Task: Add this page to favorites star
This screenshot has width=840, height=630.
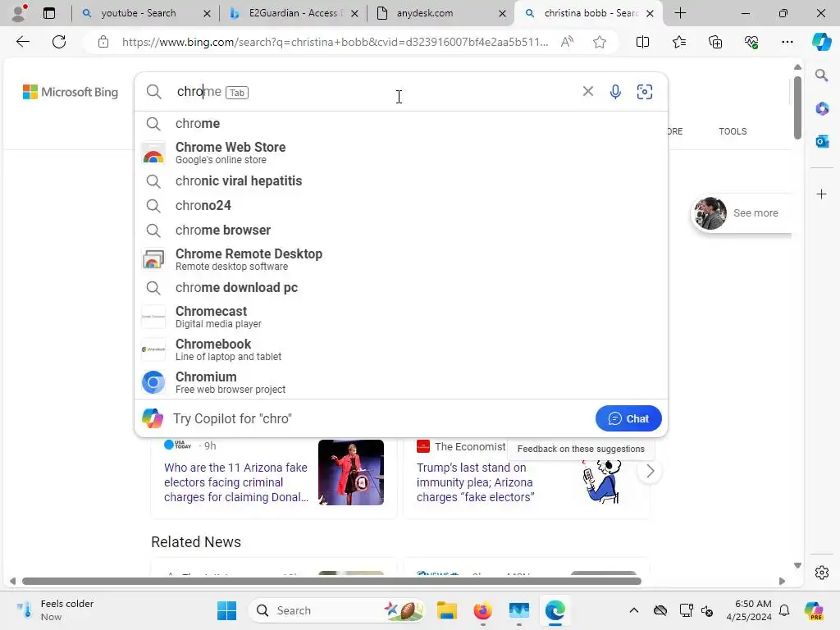Action: [x=600, y=42]
